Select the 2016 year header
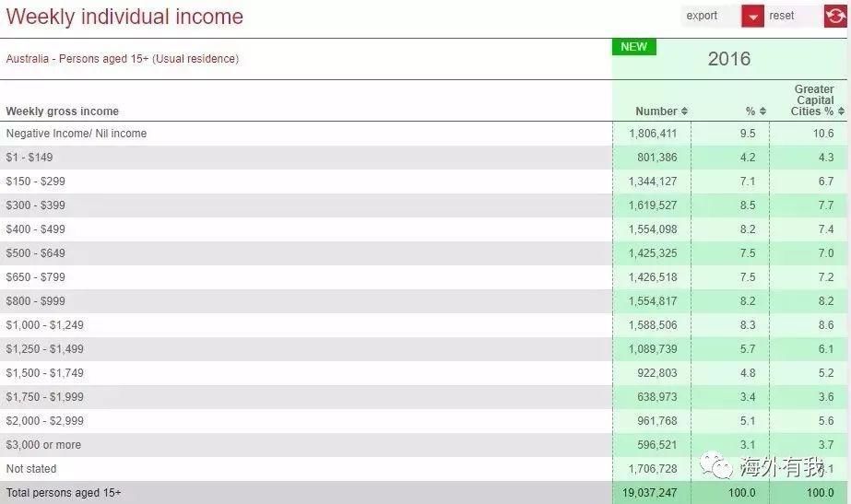Image resolution: width=851 pixels, height=504 pixels. coord(728,59)
